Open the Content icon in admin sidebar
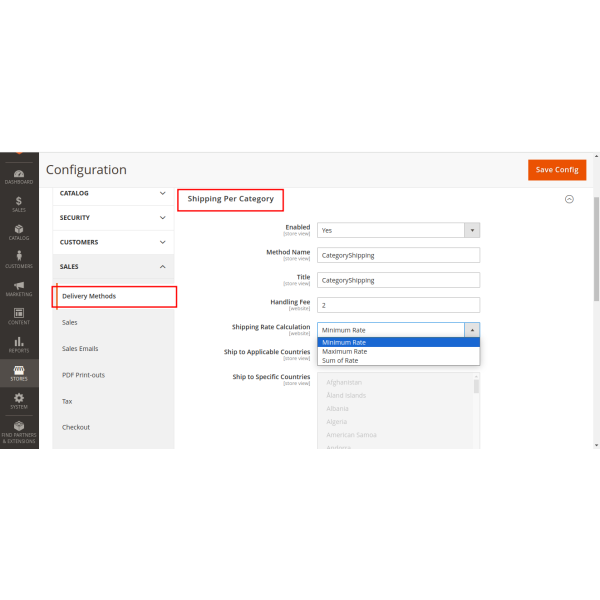This screenshot has width=600, height=600. (x=19, y=315)
